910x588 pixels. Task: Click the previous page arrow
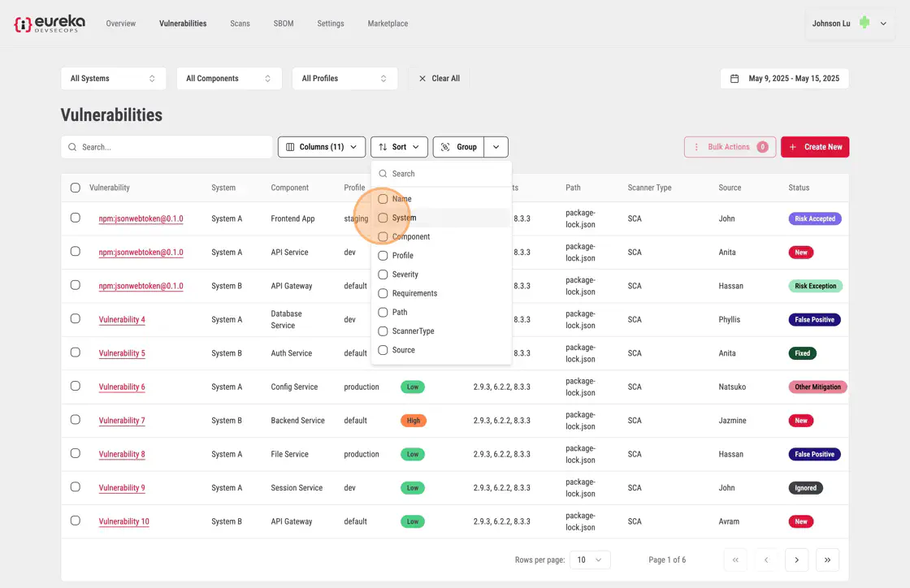coord(766,560)
